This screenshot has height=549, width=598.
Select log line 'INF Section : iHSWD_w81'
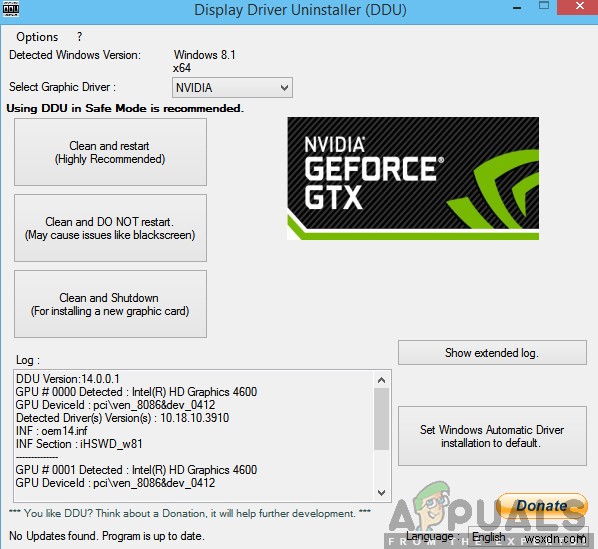(x=79, y=444)
